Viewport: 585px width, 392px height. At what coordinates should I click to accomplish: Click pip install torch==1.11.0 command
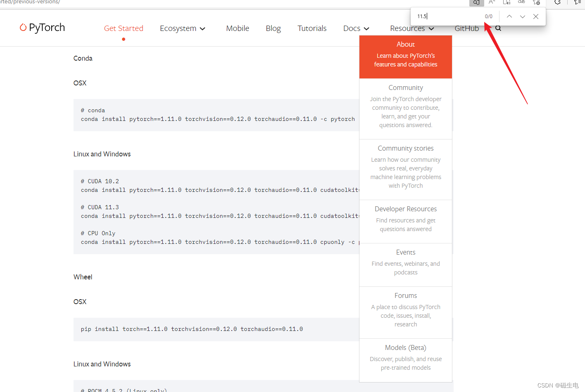coord(192,329)
